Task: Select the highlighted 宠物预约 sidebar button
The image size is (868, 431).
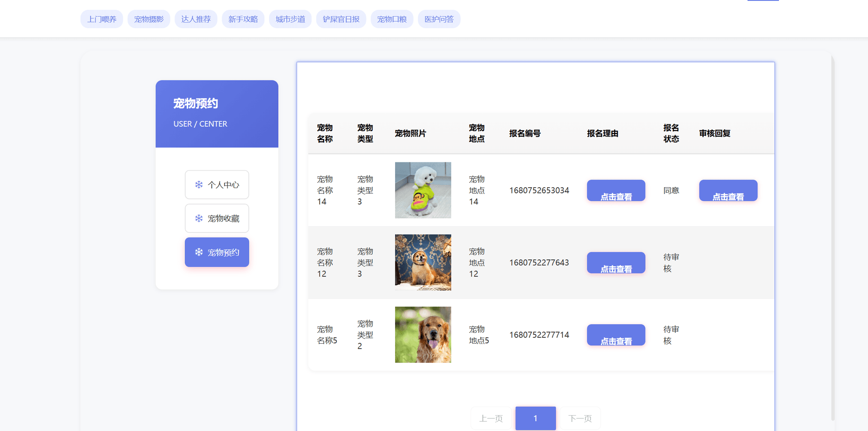Action: point(217,252)
